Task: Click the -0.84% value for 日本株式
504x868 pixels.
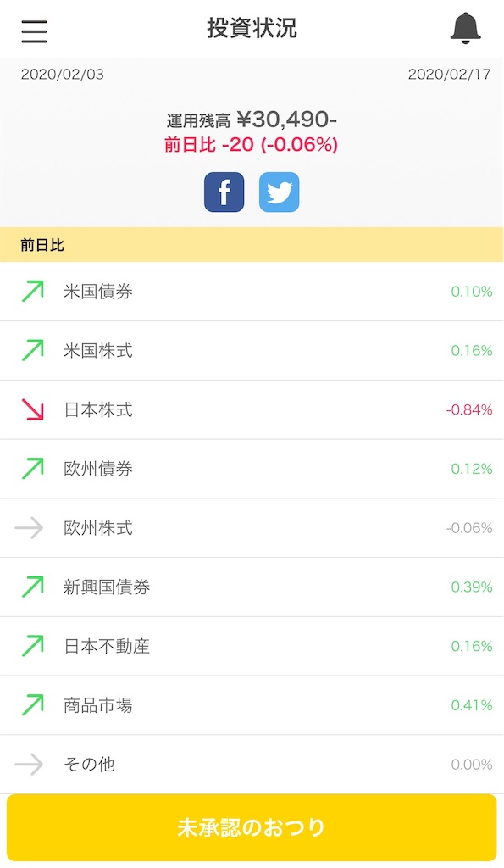Action: coord(469,409)
